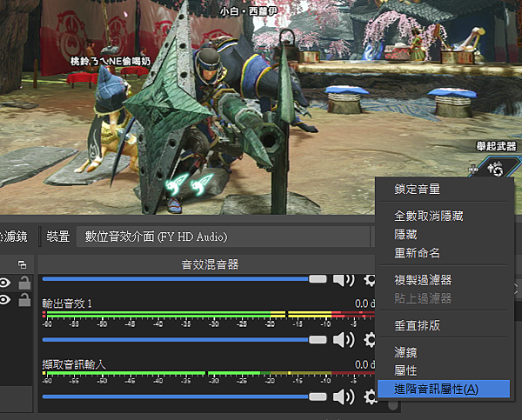Toggle second source lock icon

click(x=24, y=299)
